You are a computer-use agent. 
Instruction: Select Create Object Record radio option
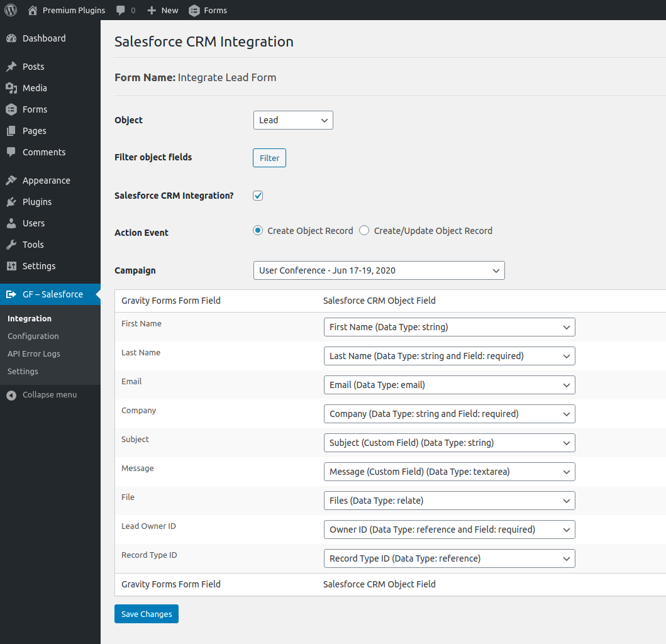257,231
